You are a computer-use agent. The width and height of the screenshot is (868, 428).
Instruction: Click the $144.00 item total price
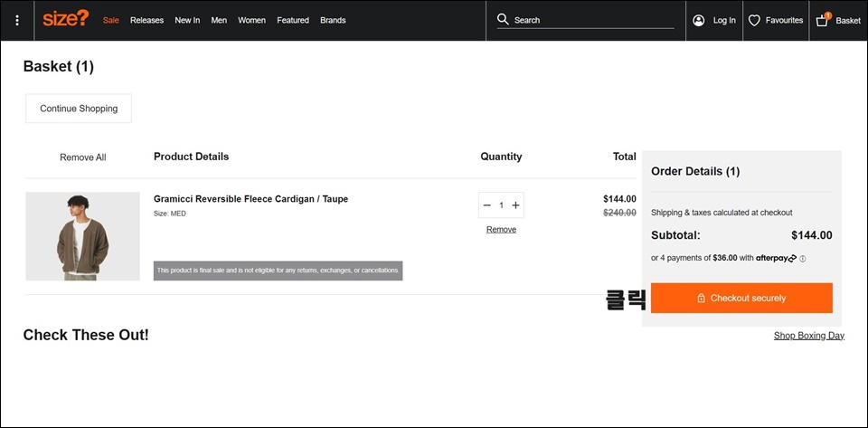pyautogui.click(x=619, y=199)
